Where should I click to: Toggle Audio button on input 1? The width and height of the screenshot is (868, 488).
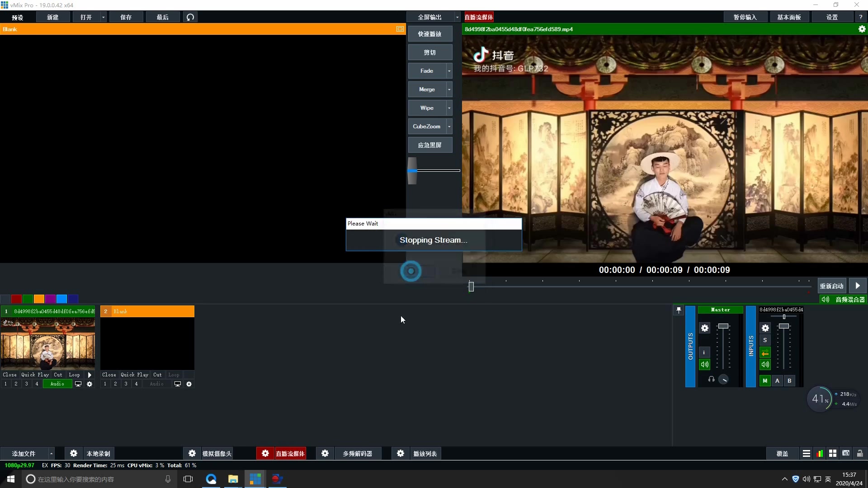pyautogui.click(x=57, y=384)
